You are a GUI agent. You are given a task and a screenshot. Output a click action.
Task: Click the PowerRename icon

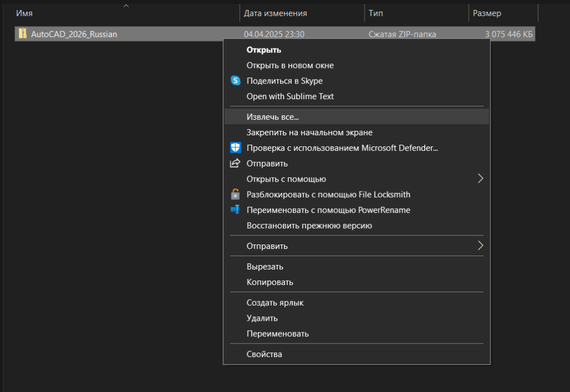coord(235,210)
